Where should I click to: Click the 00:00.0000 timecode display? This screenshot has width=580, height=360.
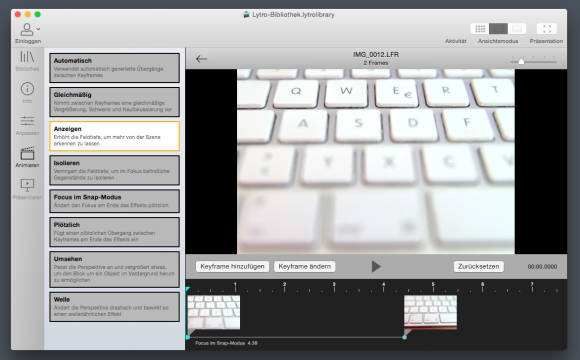542,266
